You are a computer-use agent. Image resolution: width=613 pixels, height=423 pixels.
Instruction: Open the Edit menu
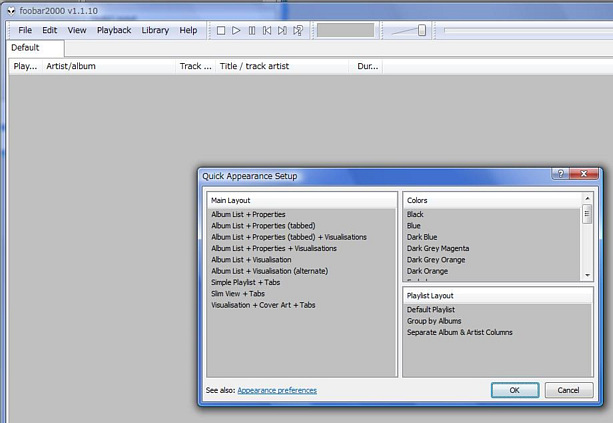[50, 30]
